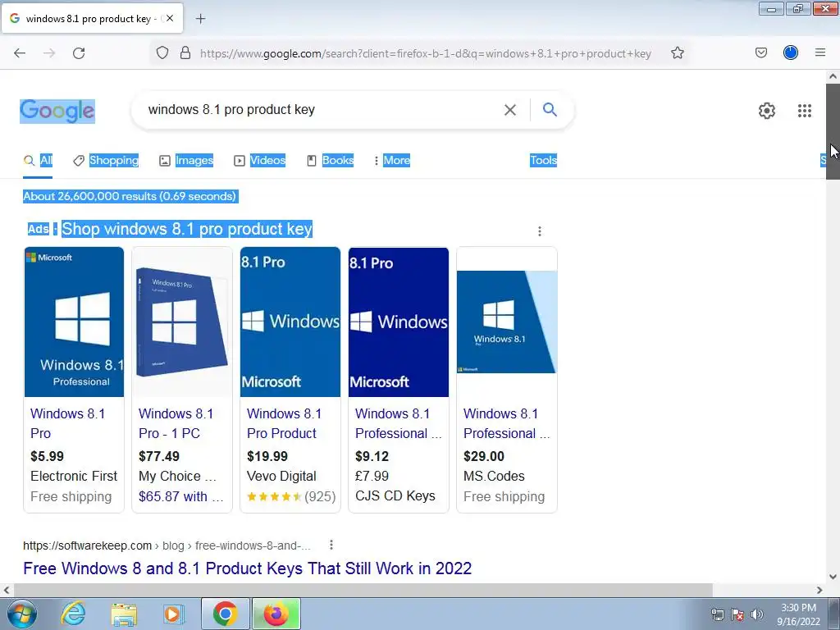
Task: Click the taskbar clock showing 3:30 PM
Action: tap(798, 614)
